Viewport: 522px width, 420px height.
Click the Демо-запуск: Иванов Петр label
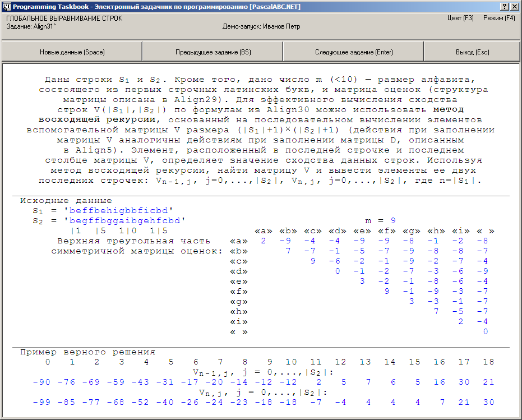pos(261,26)
